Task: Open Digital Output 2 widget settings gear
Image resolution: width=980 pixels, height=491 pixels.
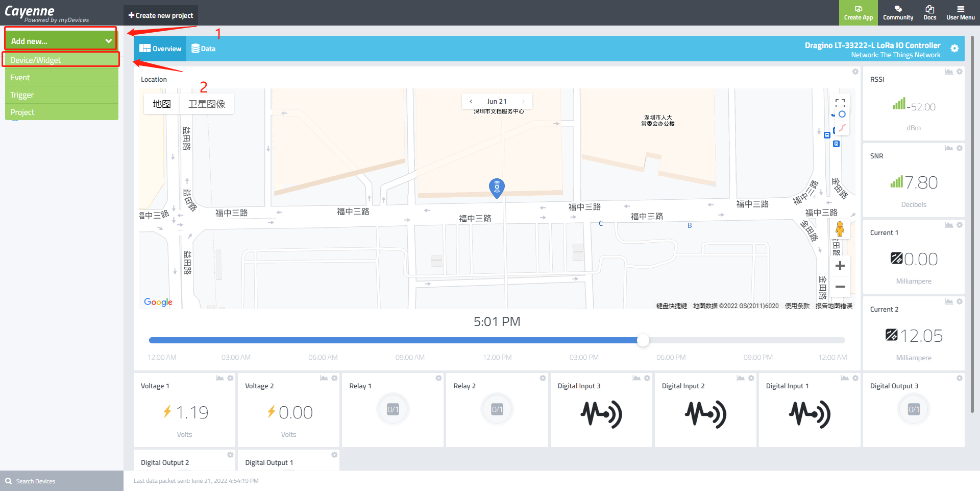Action: point(230,455)
